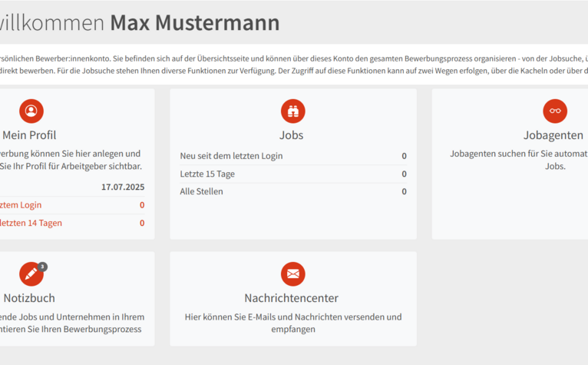Click the red Login link in Mein Profil
Screen dimensions: 588x365
[21, 205]
